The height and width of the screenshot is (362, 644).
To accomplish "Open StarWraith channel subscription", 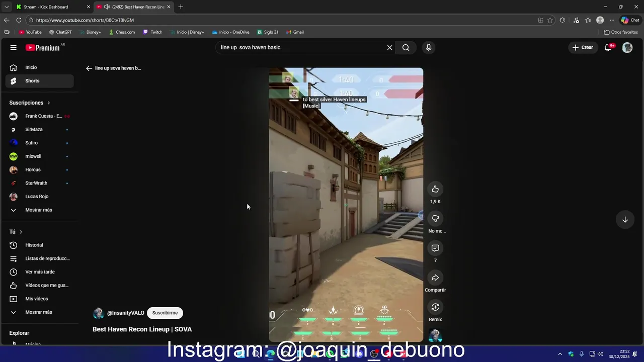I will click(39, 183).
